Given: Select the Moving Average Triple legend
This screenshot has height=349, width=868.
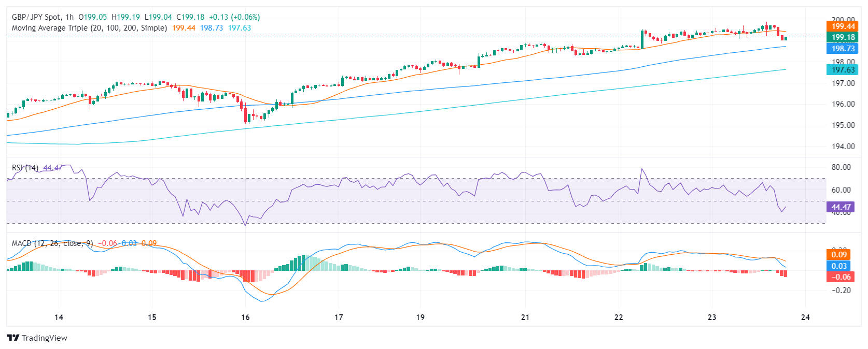Looking at the screenshot, I should click(x=89, y=28).
